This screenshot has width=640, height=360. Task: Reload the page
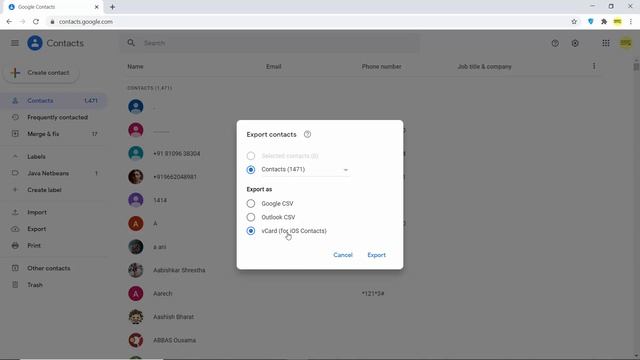pos(36,22)
